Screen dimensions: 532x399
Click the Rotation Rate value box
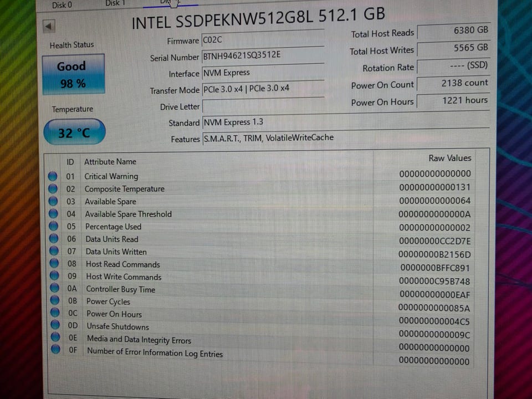(454, 66)
